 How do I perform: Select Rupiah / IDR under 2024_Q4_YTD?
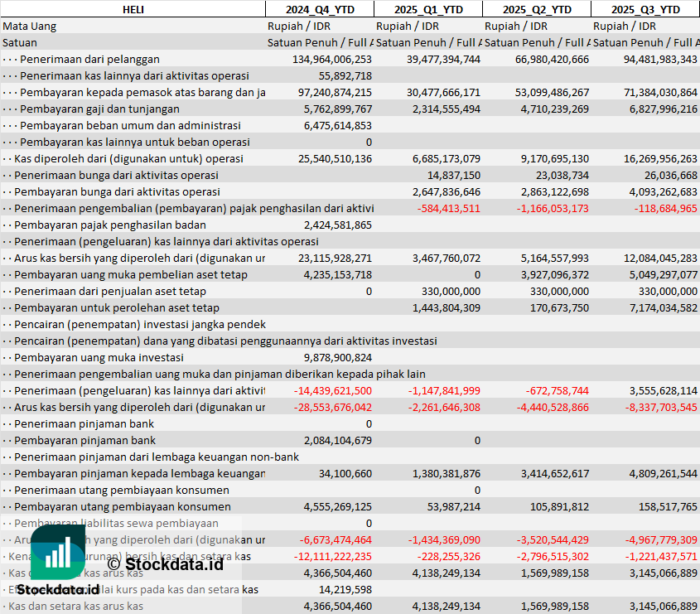click(299, 26)
